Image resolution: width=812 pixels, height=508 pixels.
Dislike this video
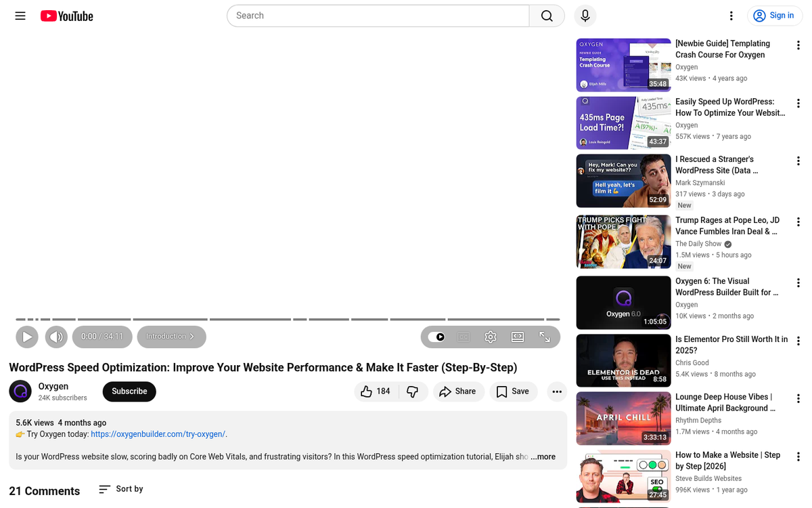[412, 391]
